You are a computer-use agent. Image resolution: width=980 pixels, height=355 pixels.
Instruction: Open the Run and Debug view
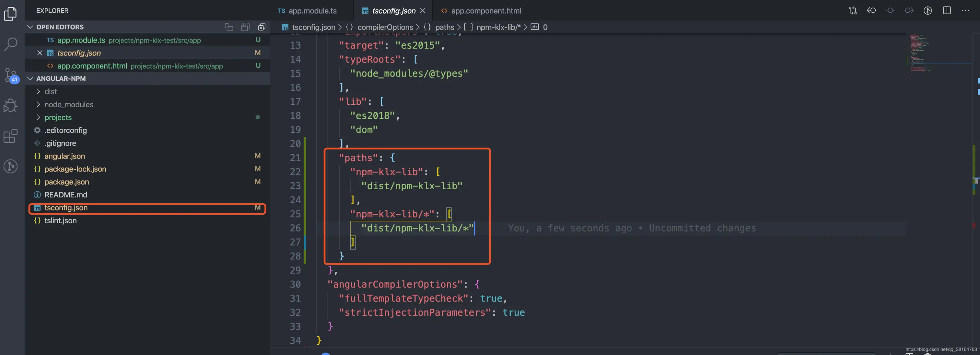click(x=11, y=105)
